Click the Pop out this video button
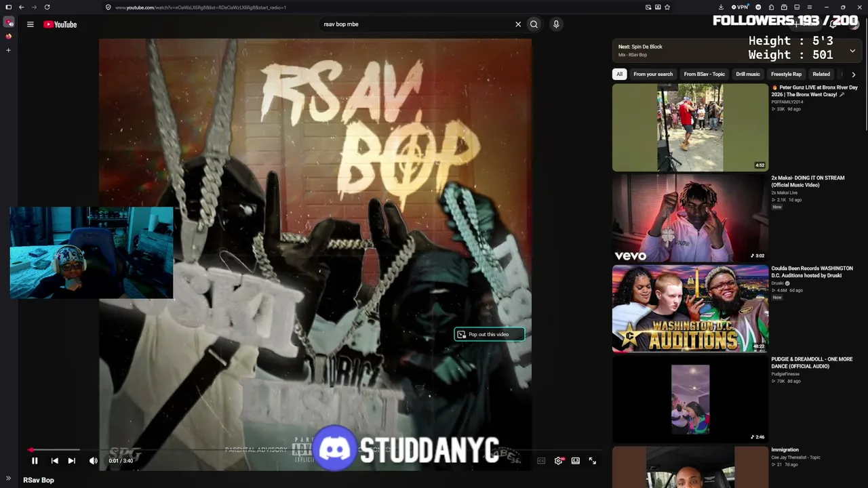Image resolution: width=868 pixels, height=488 pixels. tap(489, 334)
